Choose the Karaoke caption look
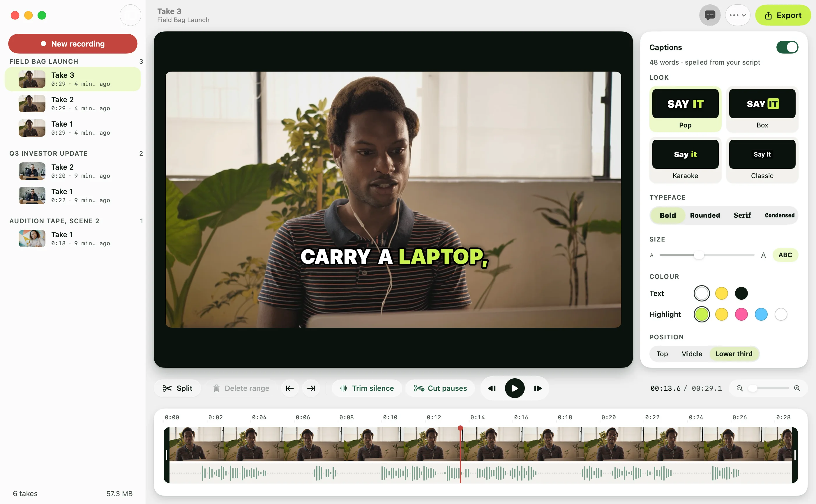816x504 pixels. pyautogui.click(x=685, y=160)
